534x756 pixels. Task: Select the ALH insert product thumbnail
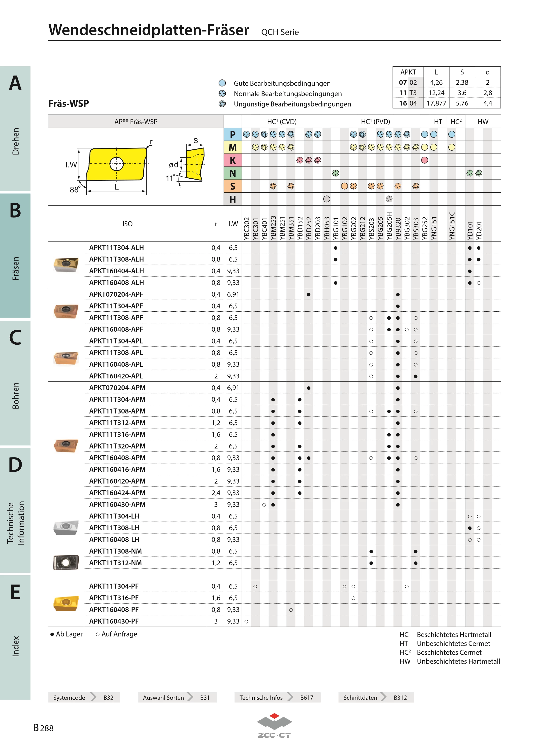click(x=66, y=264)
